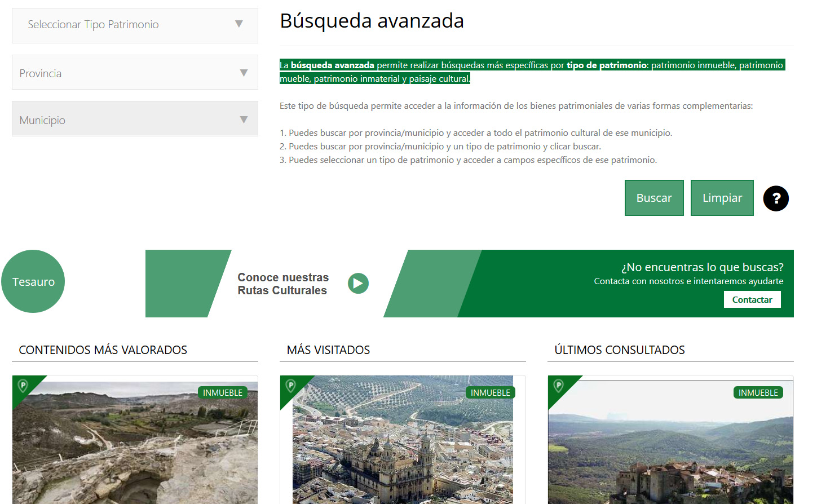Click pin badge on the first valorados image
Viewport: 817px width, 504px height.
coord(23,386)
